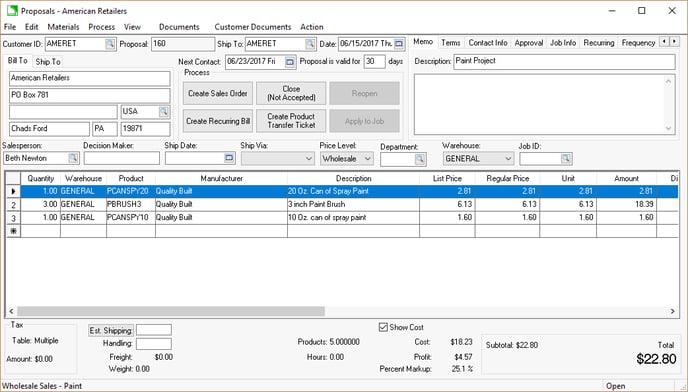Click the new row asterisk selector

pyautogui.click(x=13, y=231)
